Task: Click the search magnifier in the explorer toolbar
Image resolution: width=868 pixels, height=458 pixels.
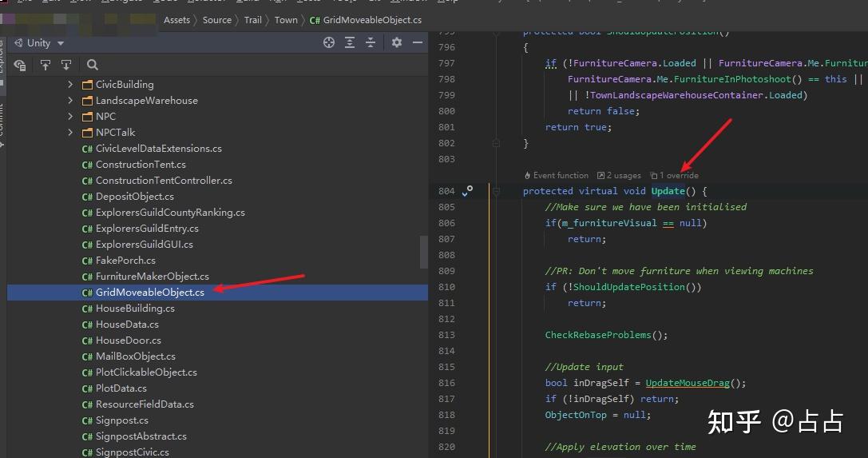Action: pyautogui.click(x=93, y=66)
